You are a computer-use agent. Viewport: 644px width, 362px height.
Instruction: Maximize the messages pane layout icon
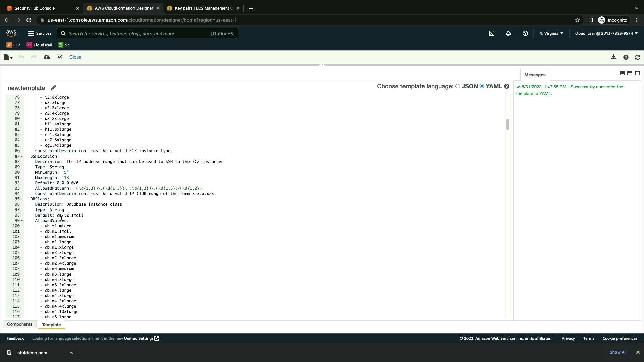pos(637,73)
